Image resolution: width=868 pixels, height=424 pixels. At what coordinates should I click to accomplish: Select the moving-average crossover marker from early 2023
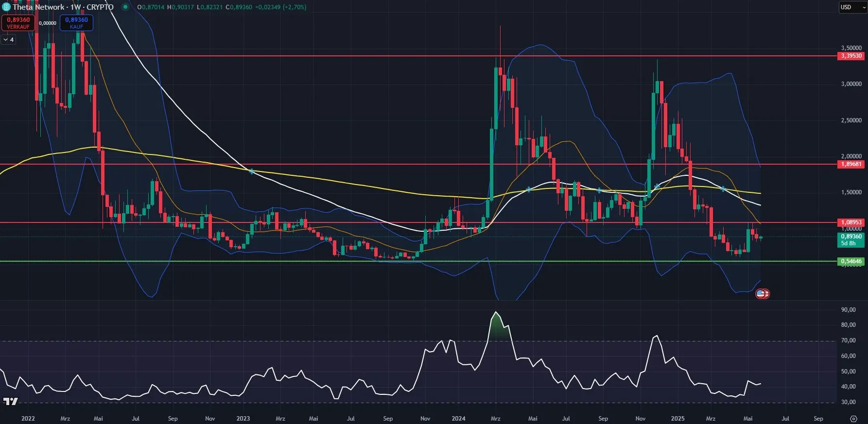251,171
